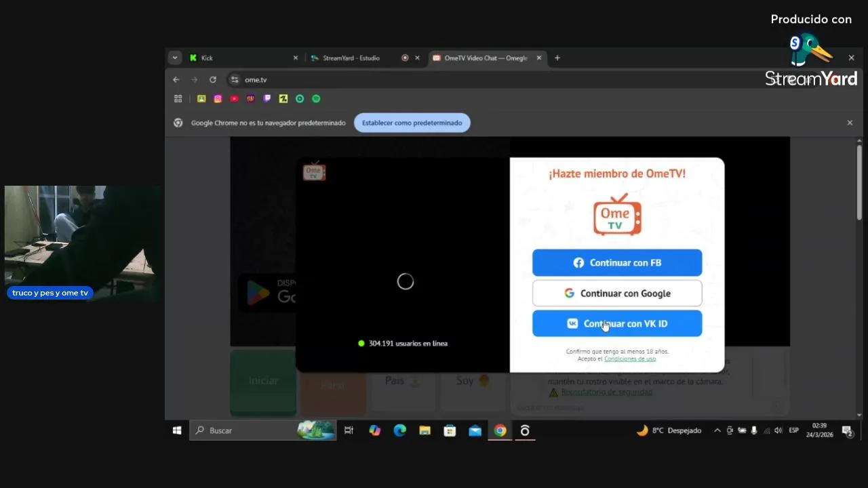Go back to the previous page
Screen dimensions: 868x488
pos(176,79)
